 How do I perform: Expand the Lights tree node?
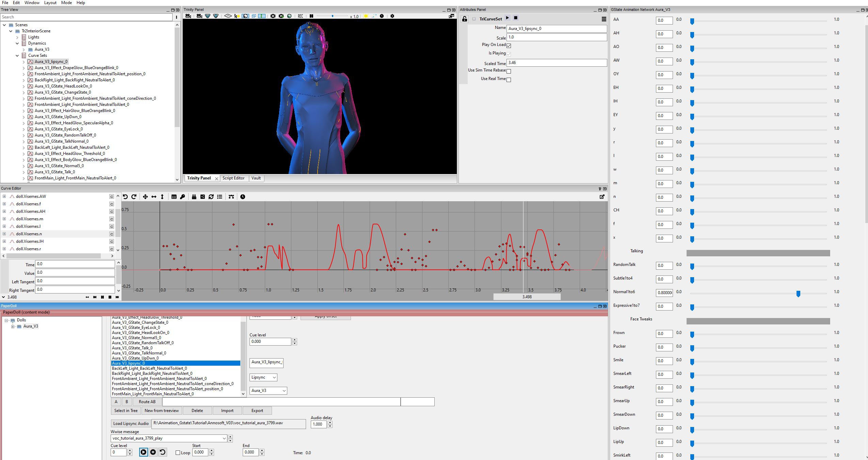(x=17, y=37)
